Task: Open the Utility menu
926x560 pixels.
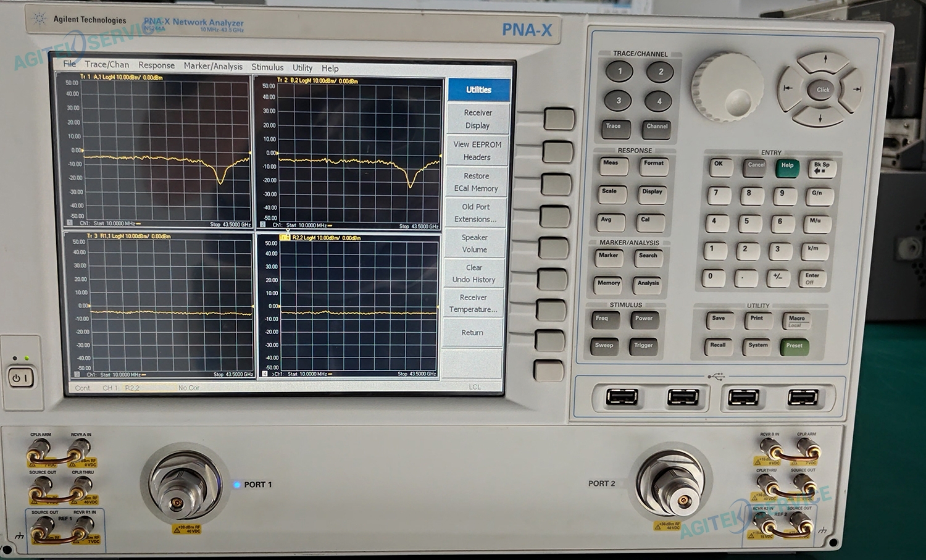Action: [x=302, y=67]
